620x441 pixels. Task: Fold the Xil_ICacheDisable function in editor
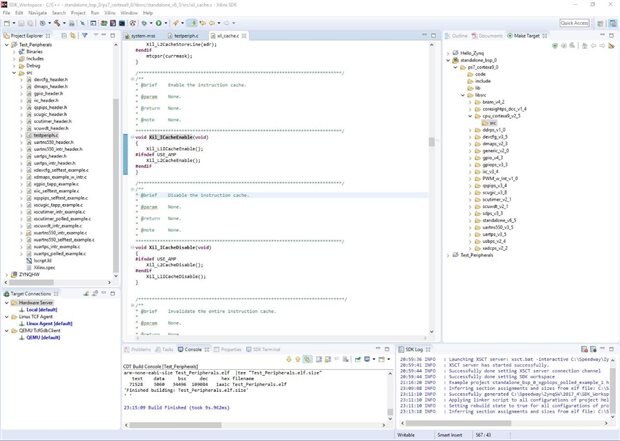click(130, 246)
